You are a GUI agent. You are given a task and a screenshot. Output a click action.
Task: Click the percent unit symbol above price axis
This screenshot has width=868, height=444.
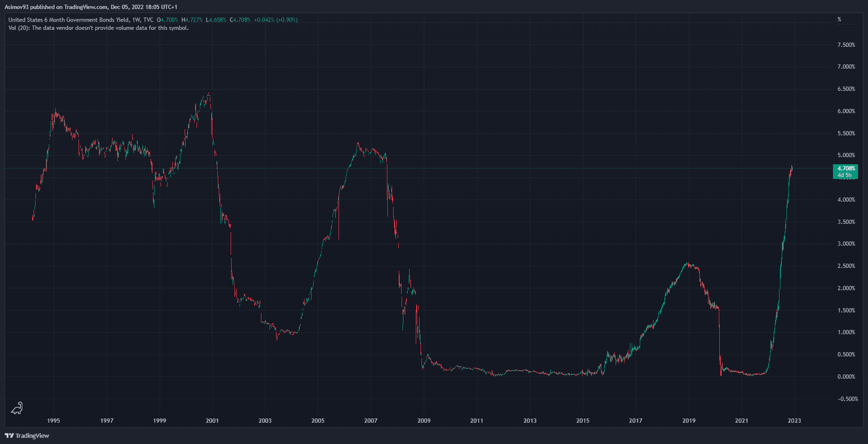coord(839,19)
